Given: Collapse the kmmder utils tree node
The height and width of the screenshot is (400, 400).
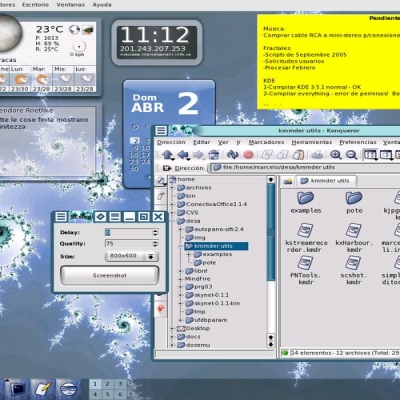Looking at the screenshot, I should [181, 246].
